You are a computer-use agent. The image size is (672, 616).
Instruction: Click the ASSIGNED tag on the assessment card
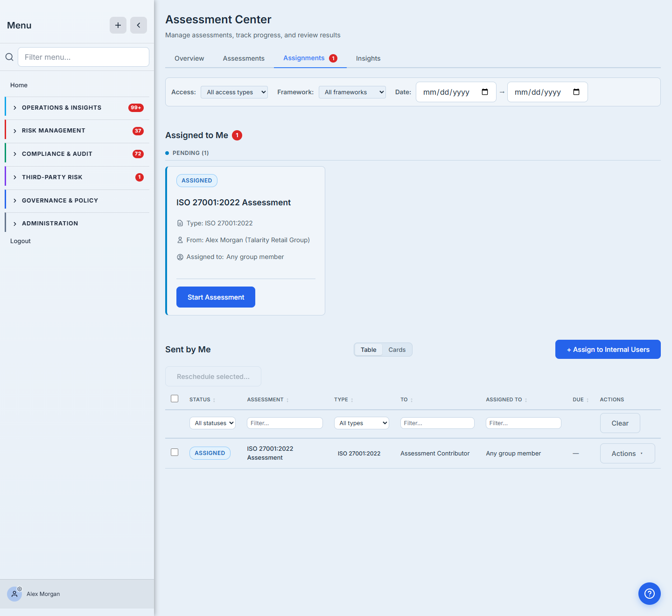tap(196, 181)
